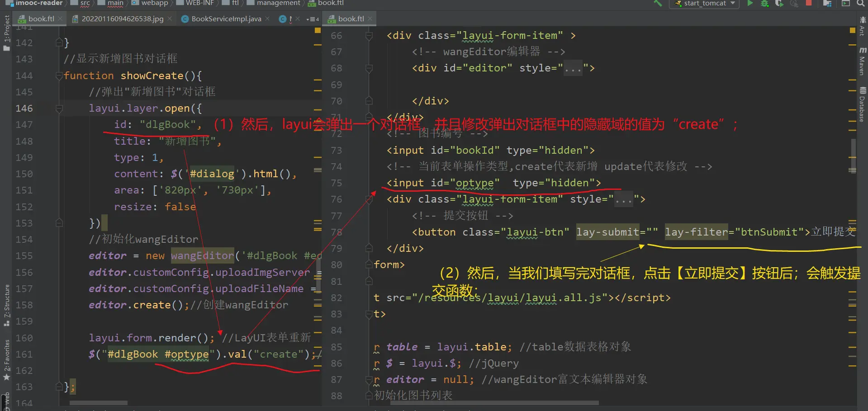Open the Web tool window
868x411 pixels.
tap(6, 402)
